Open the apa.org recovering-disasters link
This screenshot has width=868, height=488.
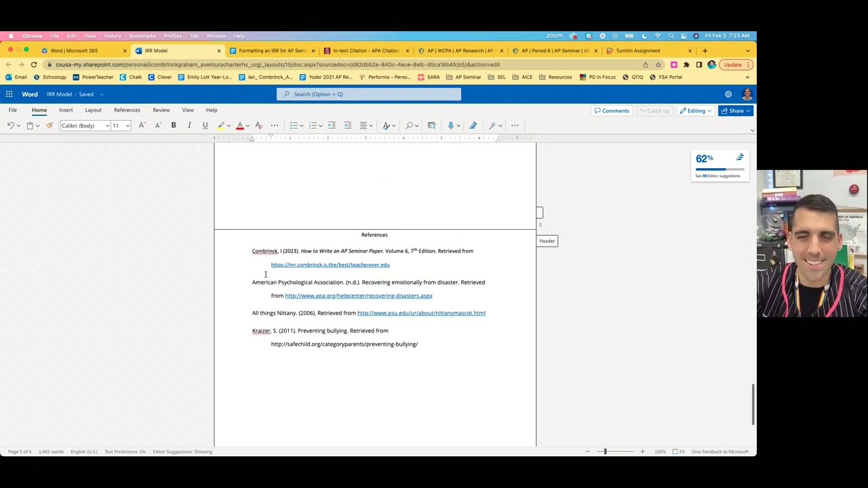[359, 296]
